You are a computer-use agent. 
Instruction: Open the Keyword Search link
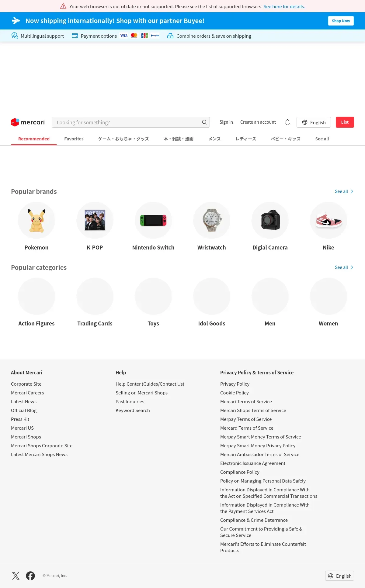133,411
